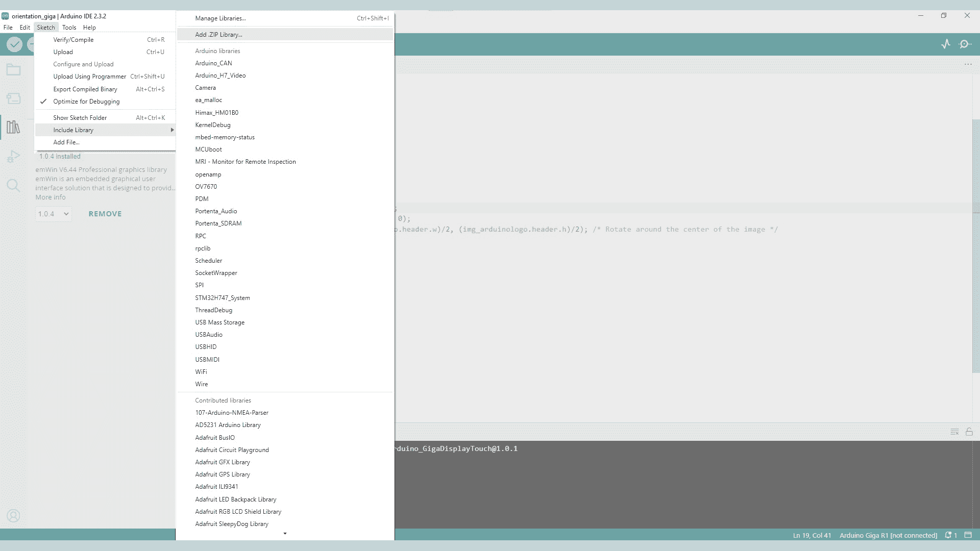The image size is (980, 551).
Task: Open the Boards Manager sidebar icon
Action: [14, 98]
